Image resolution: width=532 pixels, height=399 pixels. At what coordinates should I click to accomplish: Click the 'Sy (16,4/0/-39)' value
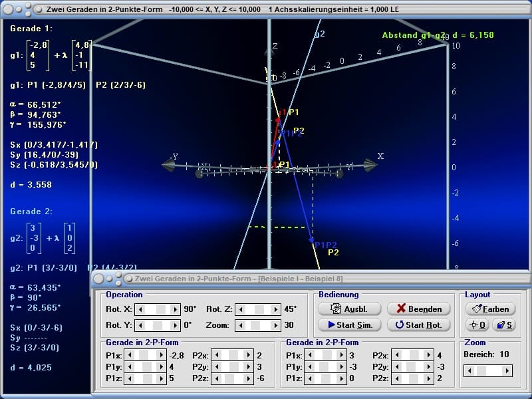44,155
